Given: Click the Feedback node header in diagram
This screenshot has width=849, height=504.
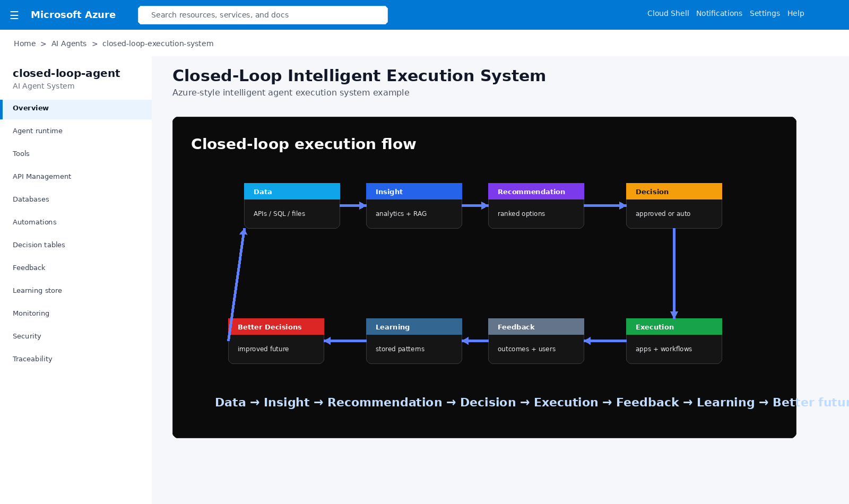Looking at the screenshot, I should click(x=536, y=327).
